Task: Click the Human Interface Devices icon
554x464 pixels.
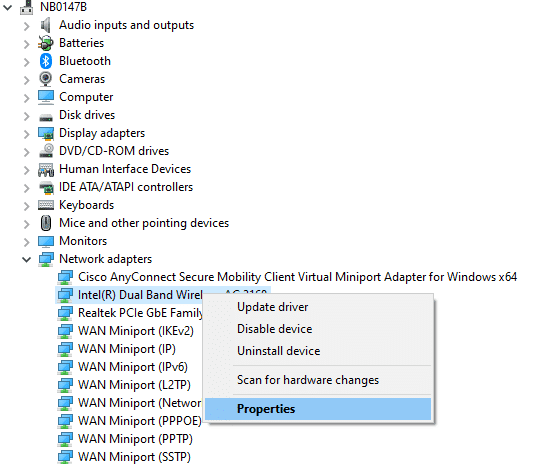Action: 46,169
